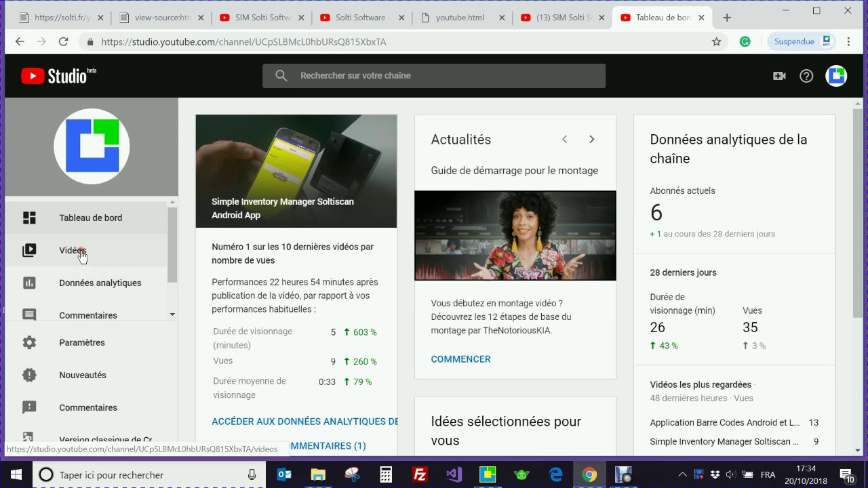
Task: Click the Données analytiques chart icon
Action: (29, 283)
